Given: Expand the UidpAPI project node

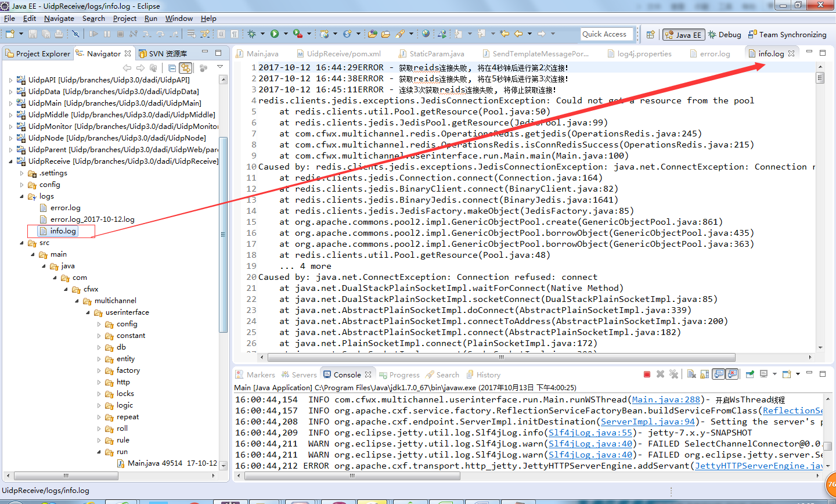Looking at the screenshot, I should pyautogui.click(x=10, y=80).
